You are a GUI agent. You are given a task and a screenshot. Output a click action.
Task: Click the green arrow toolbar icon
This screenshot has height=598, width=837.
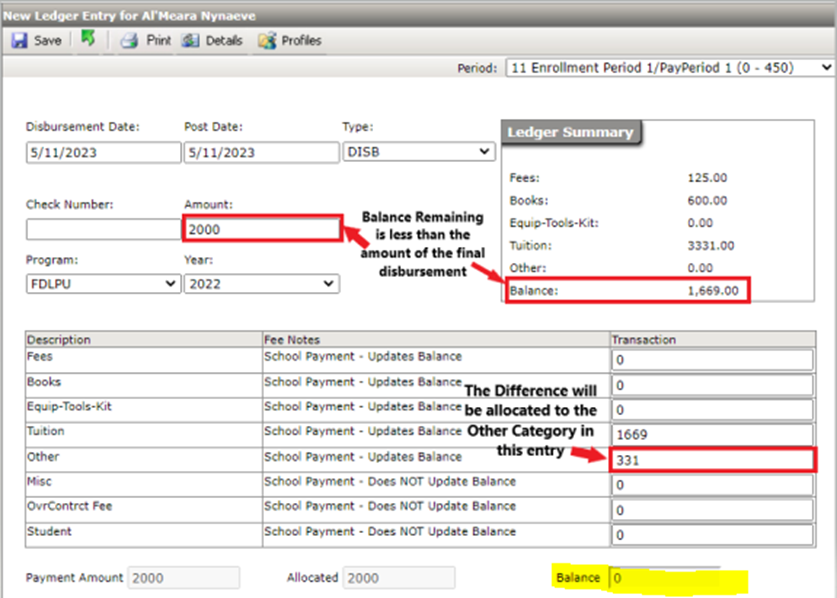pyautogui.click(x=88, y=40)
